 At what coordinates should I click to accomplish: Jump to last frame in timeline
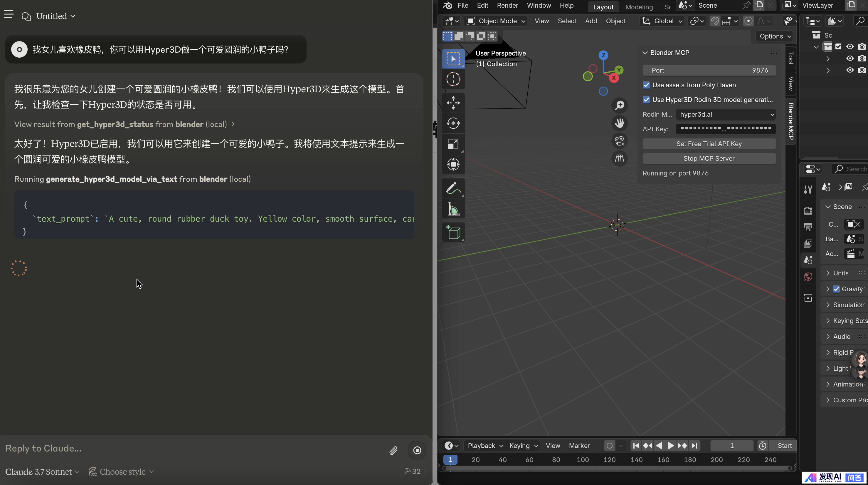[x=694, y=446]
